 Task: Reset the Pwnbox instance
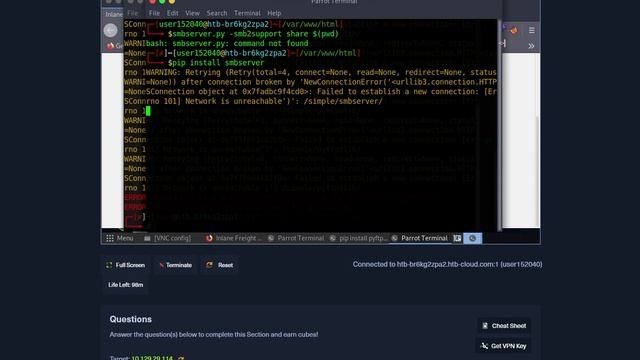(220, 265)
